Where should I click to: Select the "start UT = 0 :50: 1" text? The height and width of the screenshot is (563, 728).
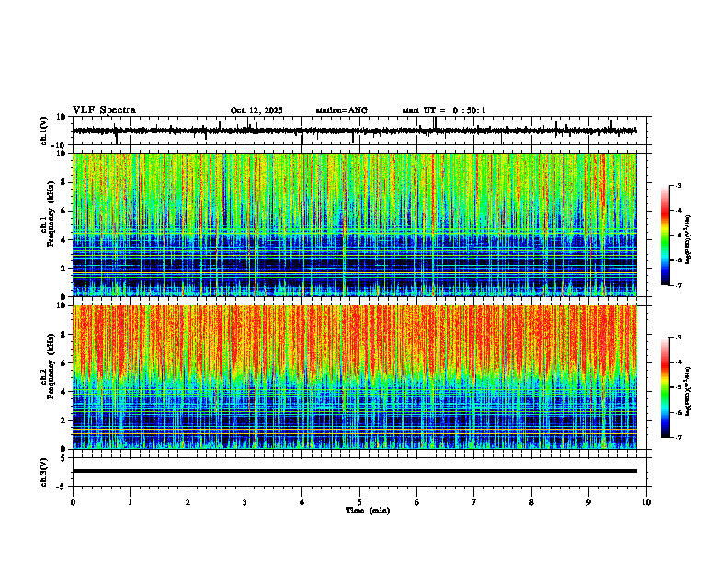444,110
